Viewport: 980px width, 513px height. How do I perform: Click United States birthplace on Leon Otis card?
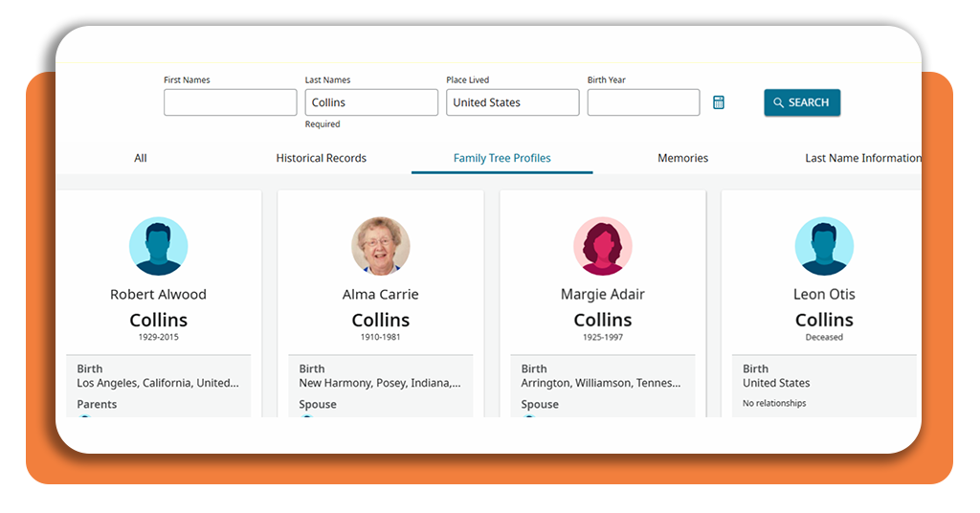tap(776, 383)
